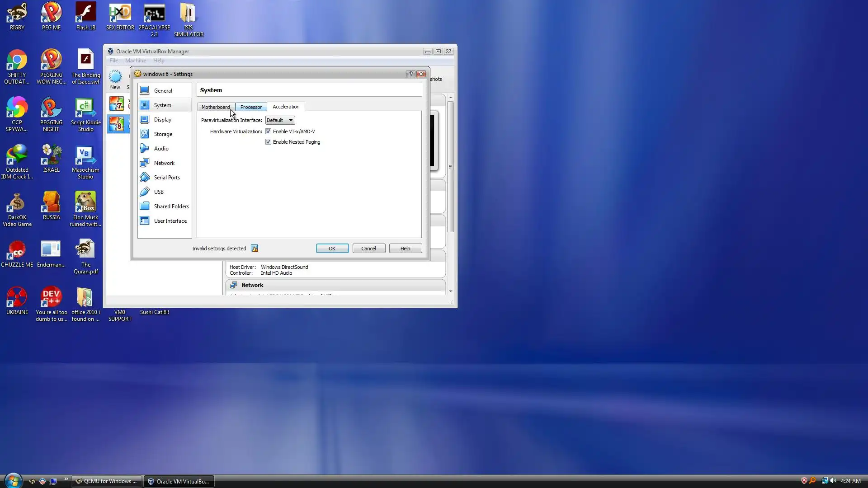Select the Serial Ports category

[x=166, y=178]
